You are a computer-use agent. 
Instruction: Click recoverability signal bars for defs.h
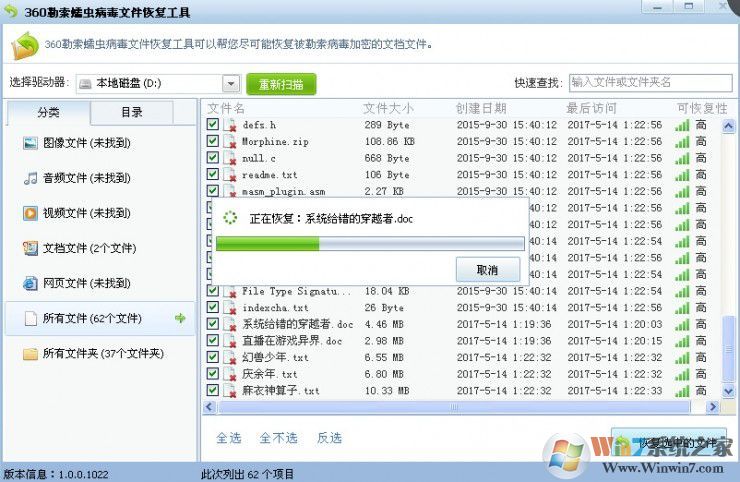coord(682,126)
